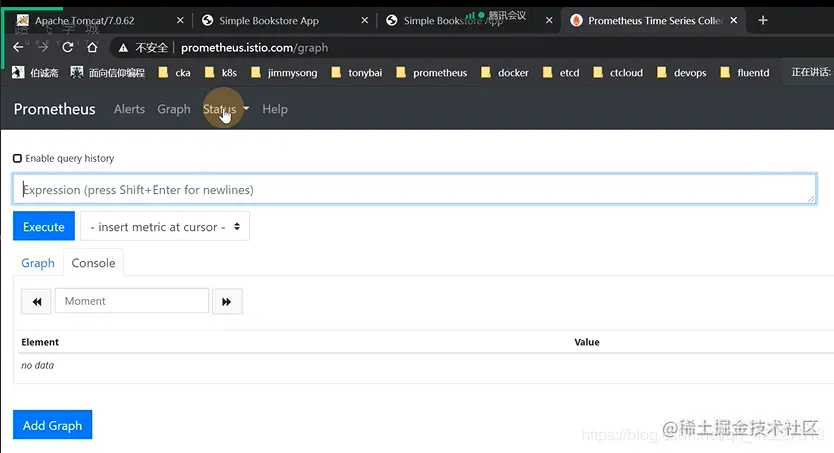Screen dimensions: 834x453
Task: Click the Add Graph button
Action: (x=52, y=425)
